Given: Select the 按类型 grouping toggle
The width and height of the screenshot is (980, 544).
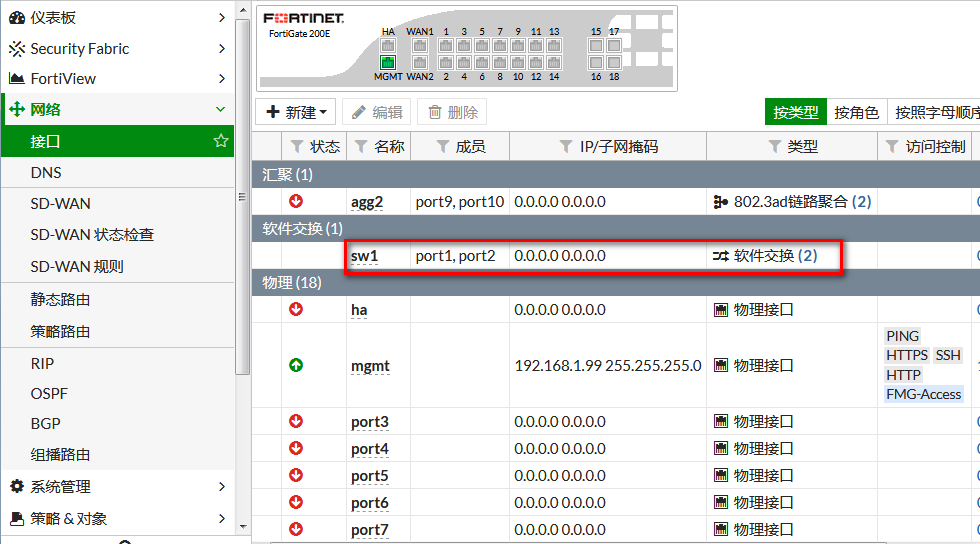Looking at the screenshot, I should point(795,113).
